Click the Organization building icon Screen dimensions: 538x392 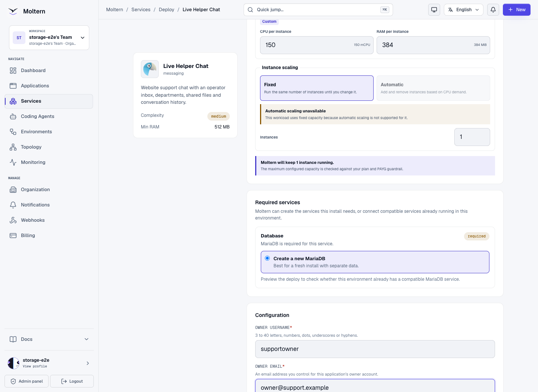13,190
